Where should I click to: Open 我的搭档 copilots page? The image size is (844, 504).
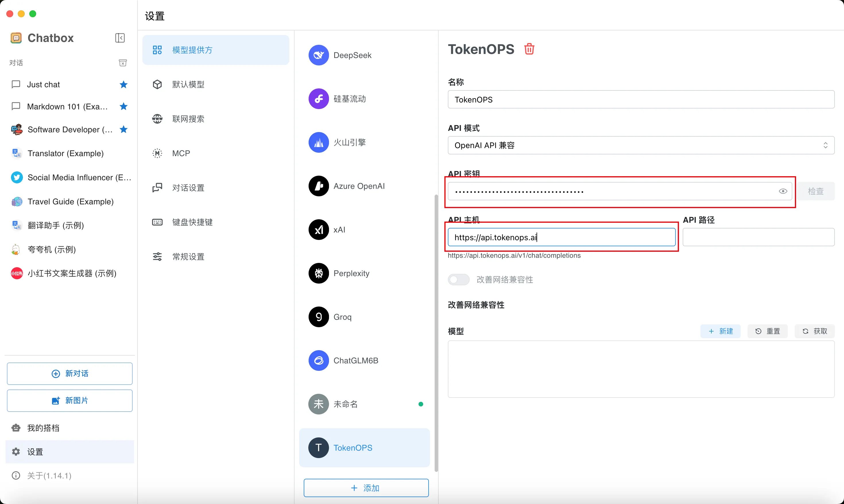tap(70, 428)
